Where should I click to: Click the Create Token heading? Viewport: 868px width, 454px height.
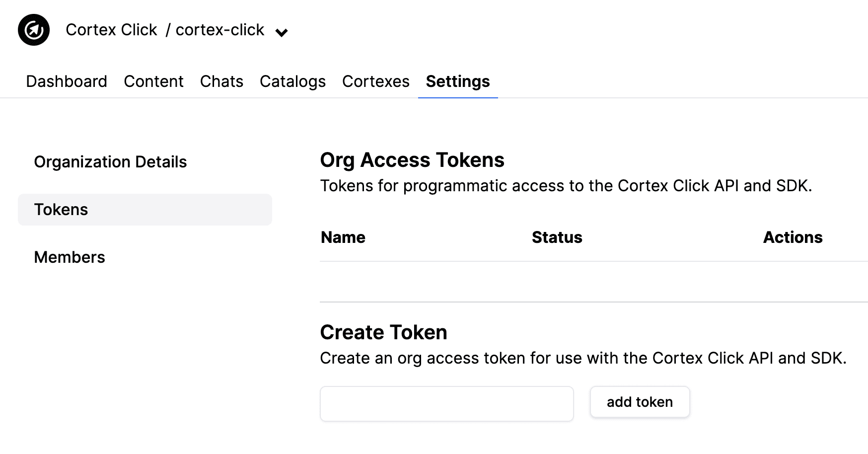(383, 332)
